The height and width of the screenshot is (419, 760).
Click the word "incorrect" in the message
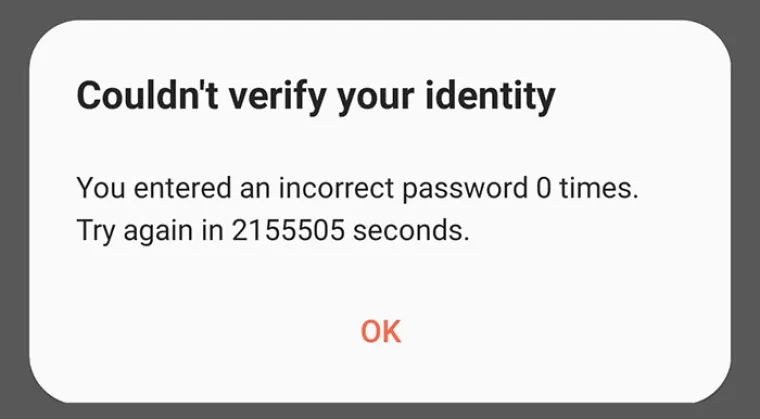click(x=336, y=188)
